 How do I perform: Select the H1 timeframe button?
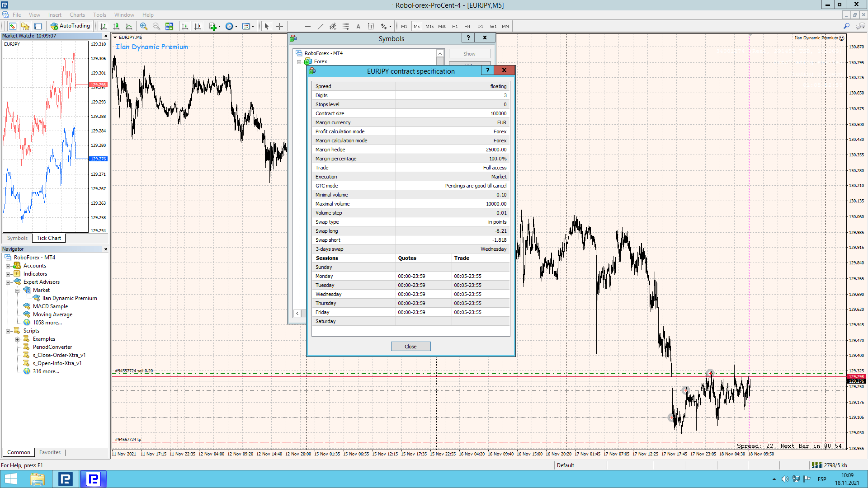click(x=455, y=26)
